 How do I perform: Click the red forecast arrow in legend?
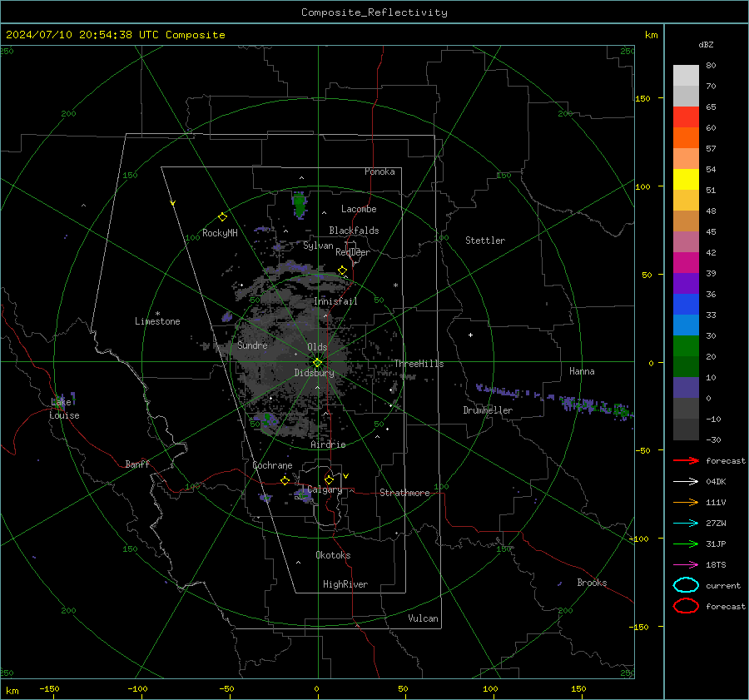pos(686,460)
